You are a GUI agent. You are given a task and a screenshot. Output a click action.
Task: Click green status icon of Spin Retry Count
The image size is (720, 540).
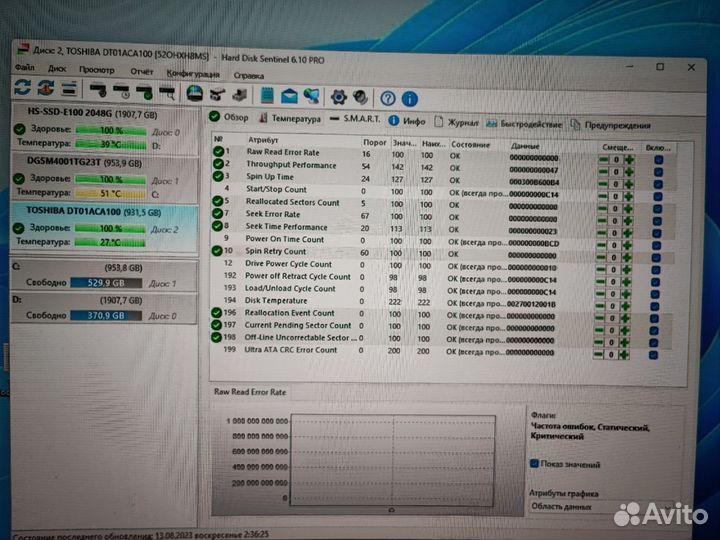217,251
